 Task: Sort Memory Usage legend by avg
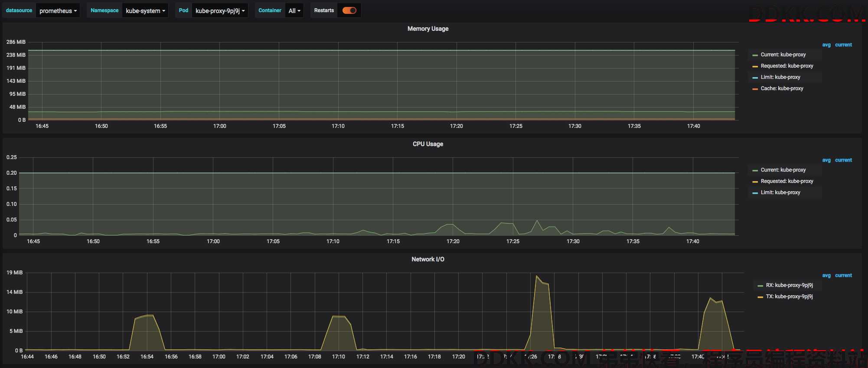coord(826,45)
